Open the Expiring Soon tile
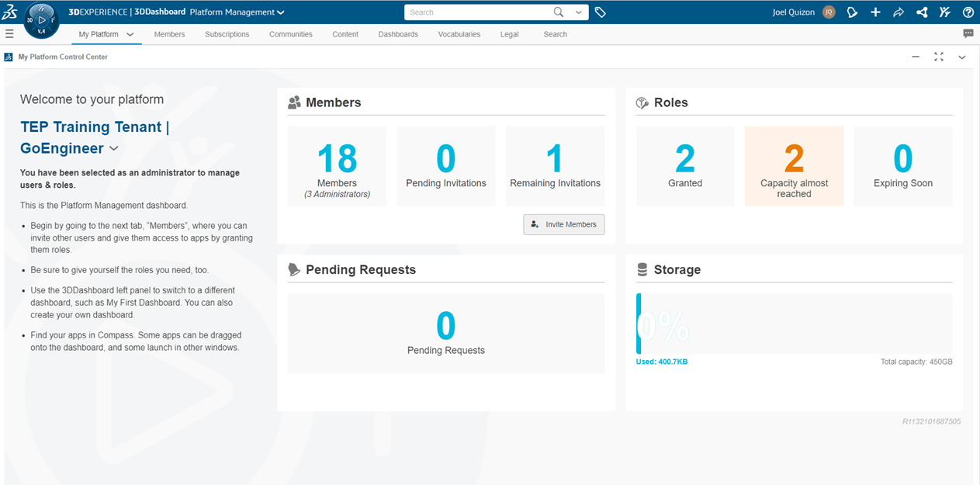The image size is (980, 485). 903,166
